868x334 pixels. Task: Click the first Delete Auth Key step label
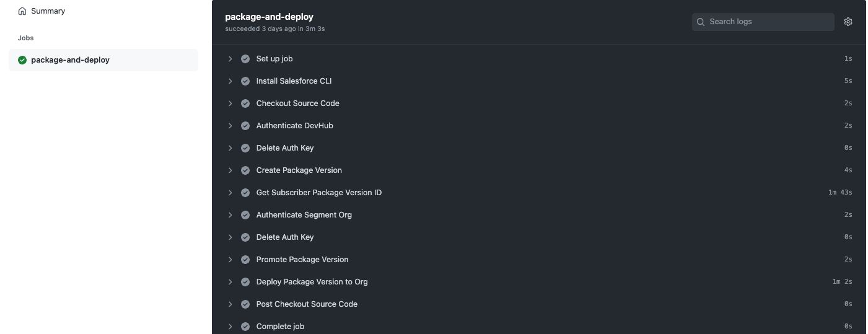(x=285, y=148)
